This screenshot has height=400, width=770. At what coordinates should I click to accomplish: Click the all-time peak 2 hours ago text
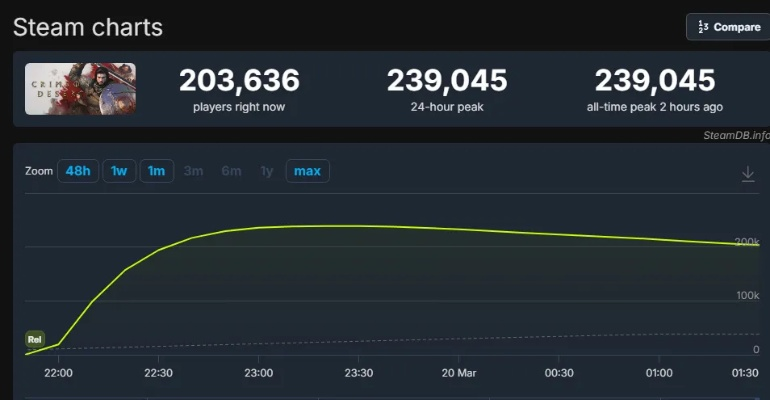click(655, 107)
